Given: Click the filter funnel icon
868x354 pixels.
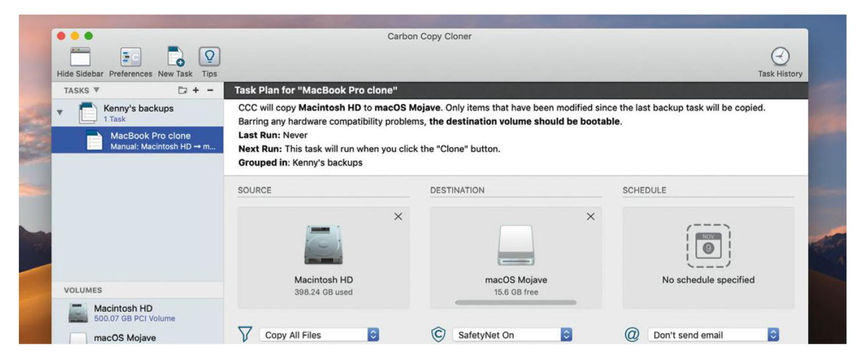Looking at the screenshot, I should [x=244, y=335].
